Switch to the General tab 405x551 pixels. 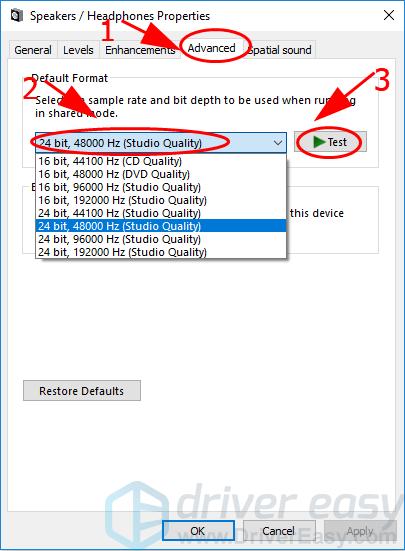coord(33,50)
